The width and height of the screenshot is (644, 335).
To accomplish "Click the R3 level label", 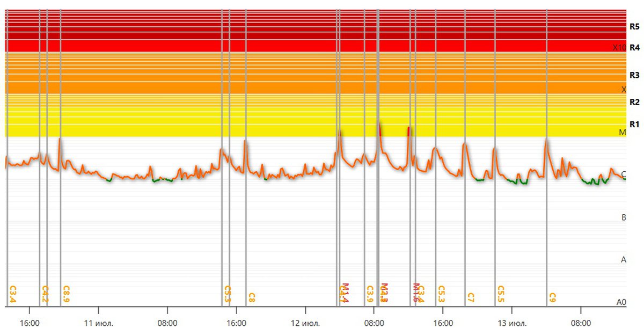I will (634, 75).
